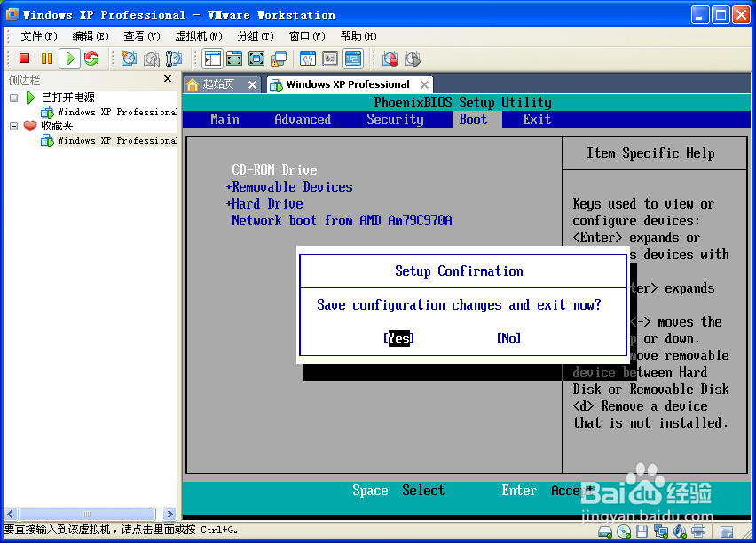This screenshot has width=756, height=543.
Task: Choose [No] in Setup Confirmation dialog
Action: 508,338
